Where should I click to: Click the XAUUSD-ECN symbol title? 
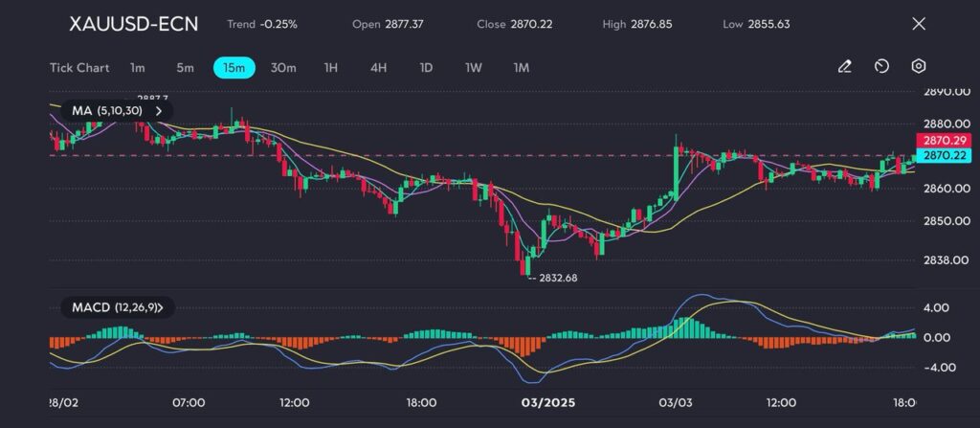click(133, 24)
